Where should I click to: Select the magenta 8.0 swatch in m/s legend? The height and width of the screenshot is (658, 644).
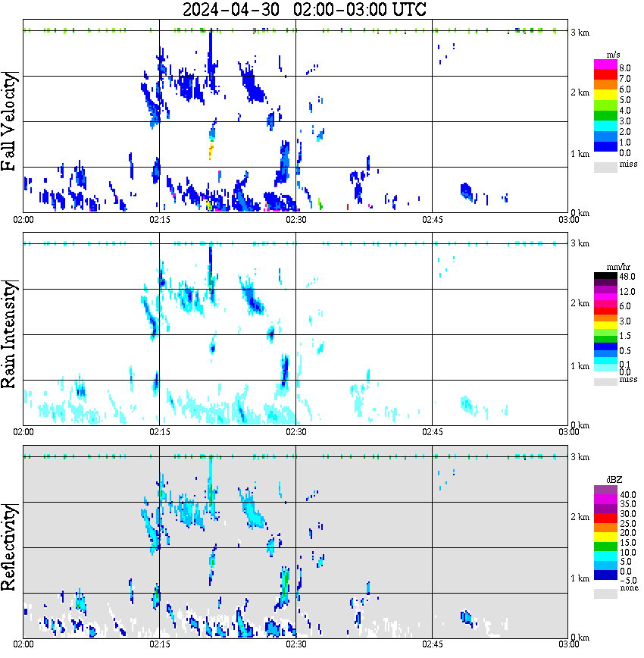[x=605, y=64]
